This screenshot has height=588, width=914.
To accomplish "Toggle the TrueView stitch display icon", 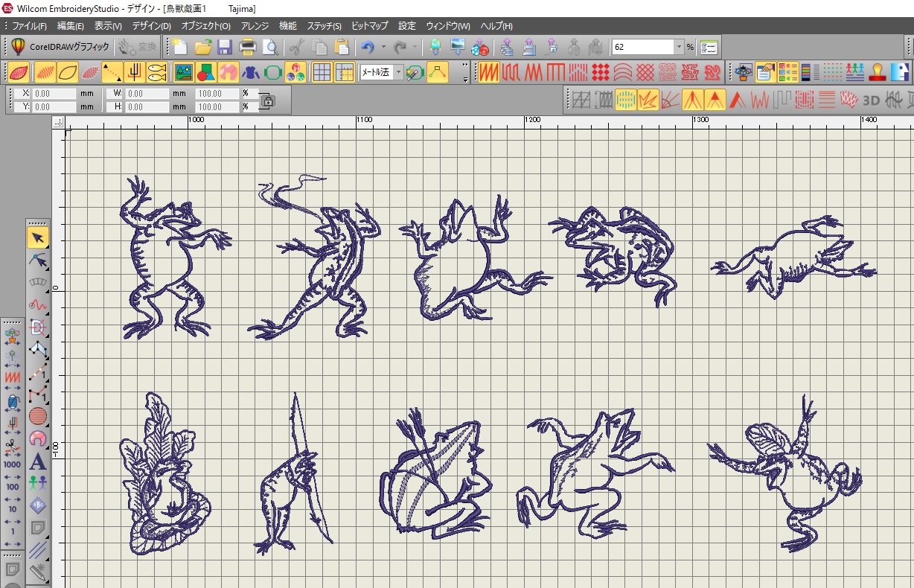I will 20,72.
